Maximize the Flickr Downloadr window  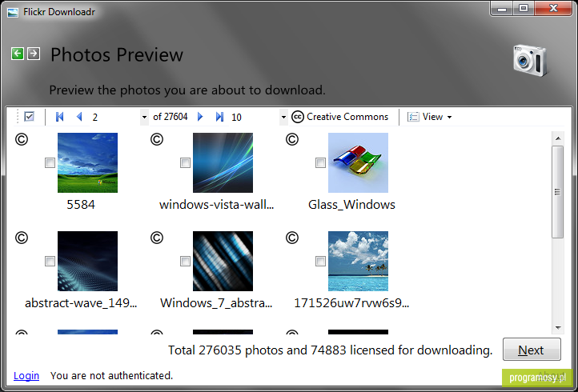[x=524, y=9]
